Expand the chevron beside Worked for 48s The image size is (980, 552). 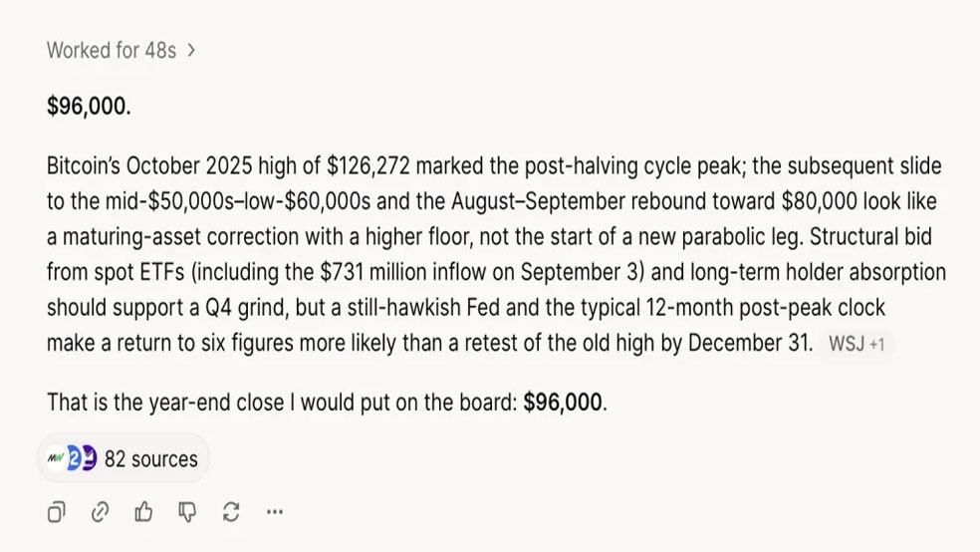point(191,50)
